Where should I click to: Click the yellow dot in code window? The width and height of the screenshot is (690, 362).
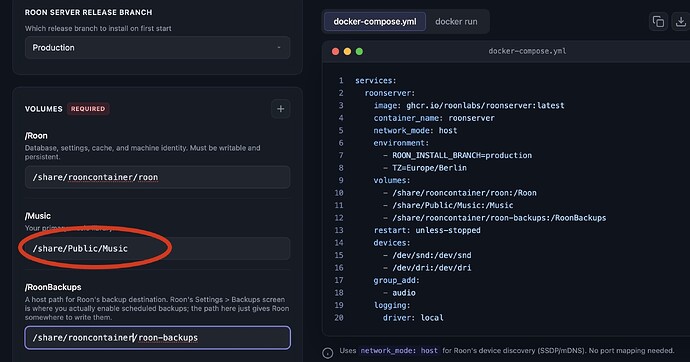[x=347, y=51]
